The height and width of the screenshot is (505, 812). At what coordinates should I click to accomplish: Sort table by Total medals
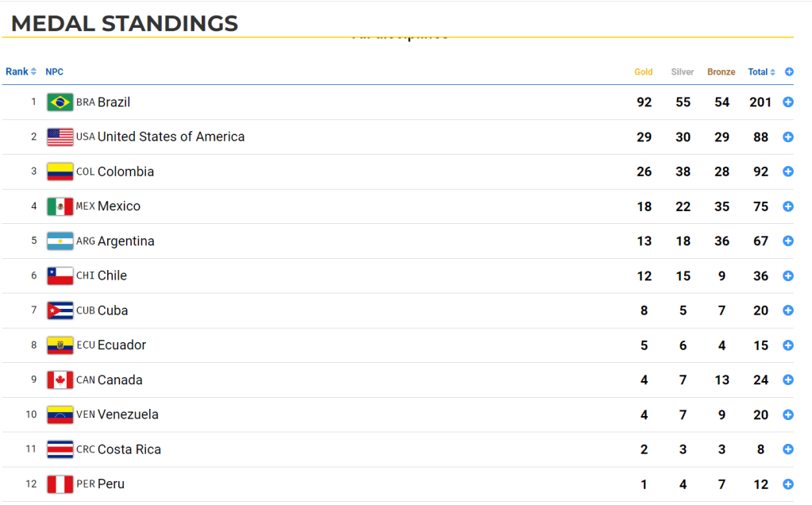point(761,72)
